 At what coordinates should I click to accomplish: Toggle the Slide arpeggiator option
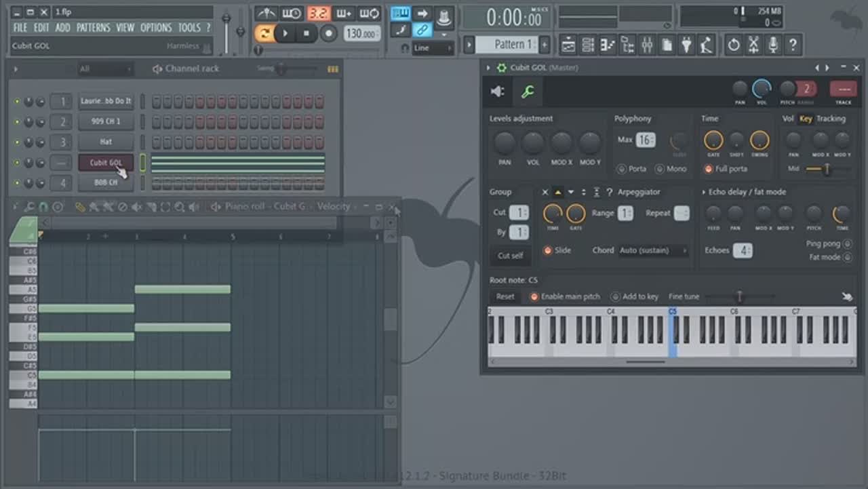click(x=547, y=250)
